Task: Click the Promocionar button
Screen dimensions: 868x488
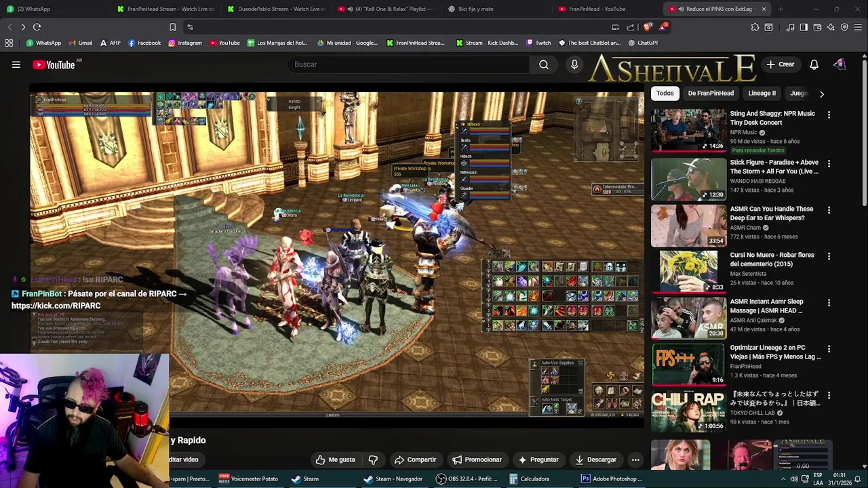Action: 477,460
